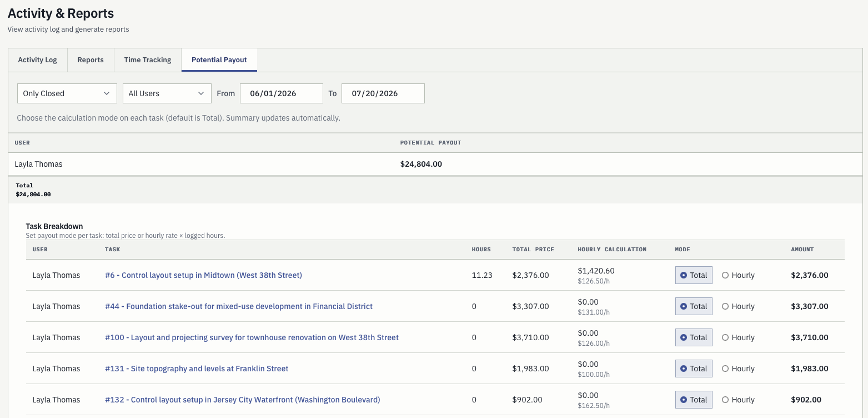
Task: Choose Hourly mode for task #44
Action: (738, 306)
